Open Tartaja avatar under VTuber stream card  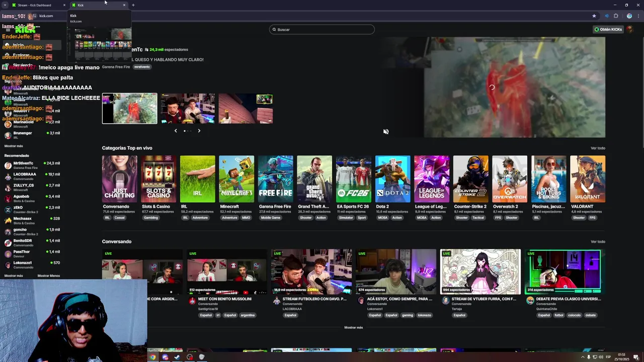pos(445,301)
